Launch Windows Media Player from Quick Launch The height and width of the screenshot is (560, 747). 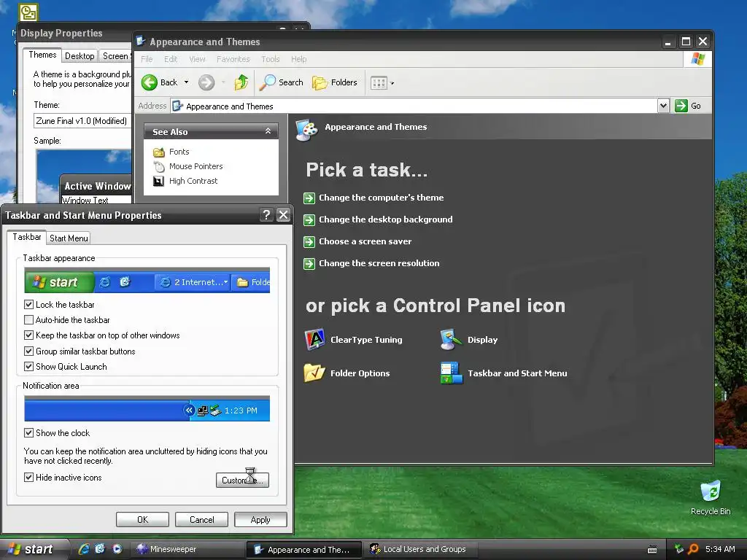(x=117, y=549)
